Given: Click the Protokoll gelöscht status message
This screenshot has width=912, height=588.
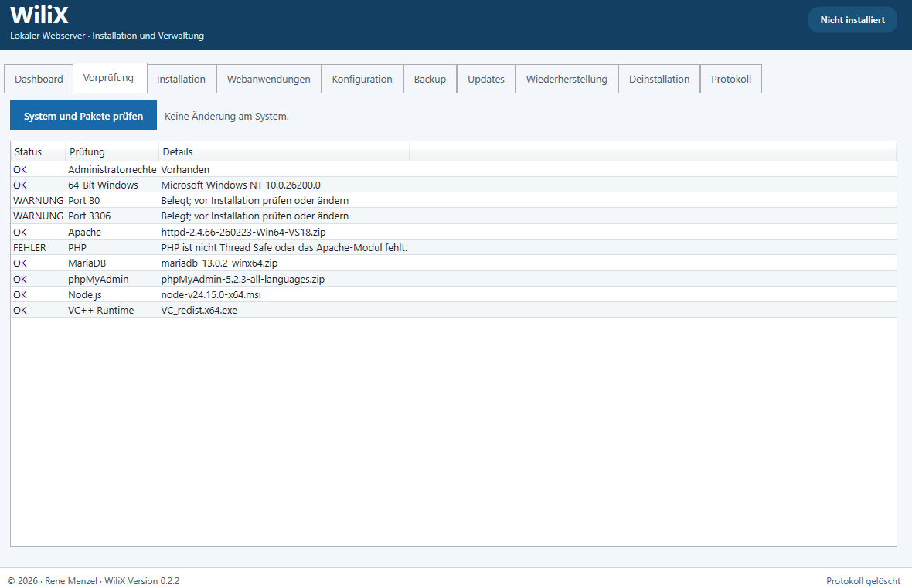Looking at the screenshot, I should point(863,580).
